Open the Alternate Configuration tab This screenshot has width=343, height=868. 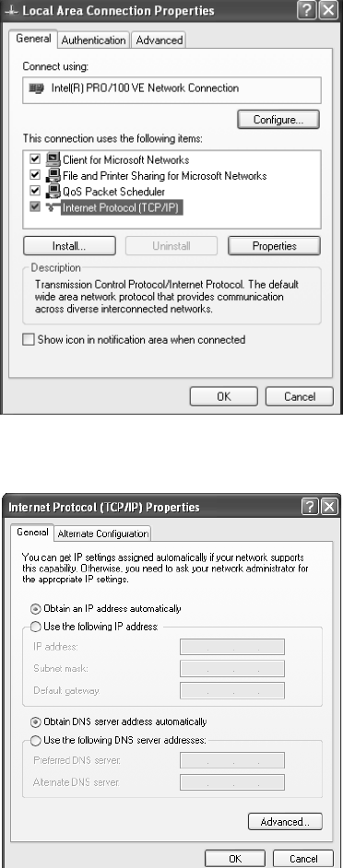[103, 534]
